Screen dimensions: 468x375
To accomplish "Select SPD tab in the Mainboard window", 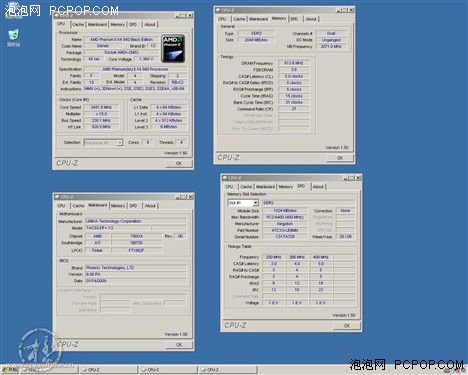I will tap(133, 206).
